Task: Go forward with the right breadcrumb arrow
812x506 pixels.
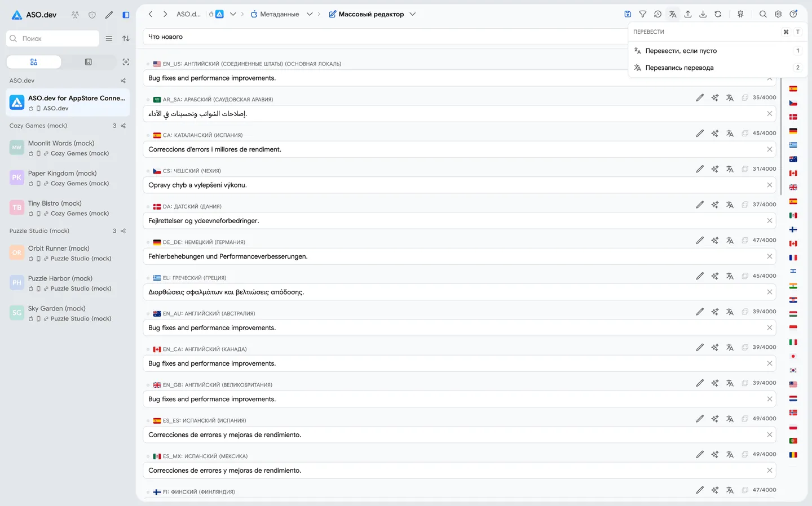Action: coord(165,14)
